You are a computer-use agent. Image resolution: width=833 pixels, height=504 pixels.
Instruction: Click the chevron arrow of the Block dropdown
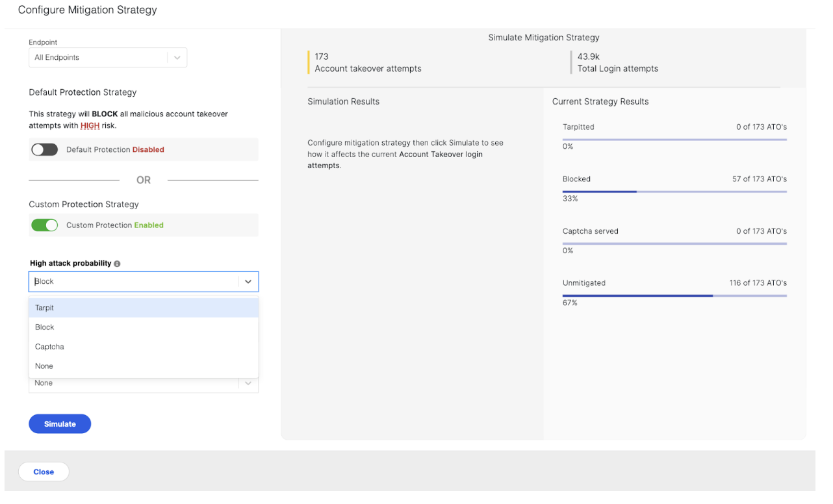(x=248, y=282)
